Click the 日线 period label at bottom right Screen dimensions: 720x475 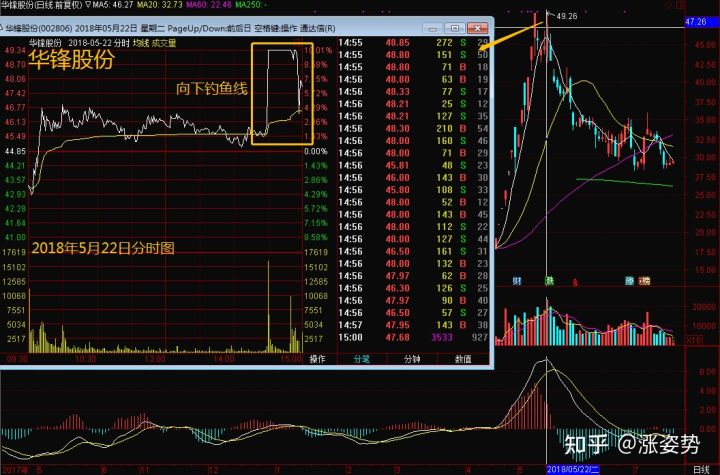tap(701, 469)
